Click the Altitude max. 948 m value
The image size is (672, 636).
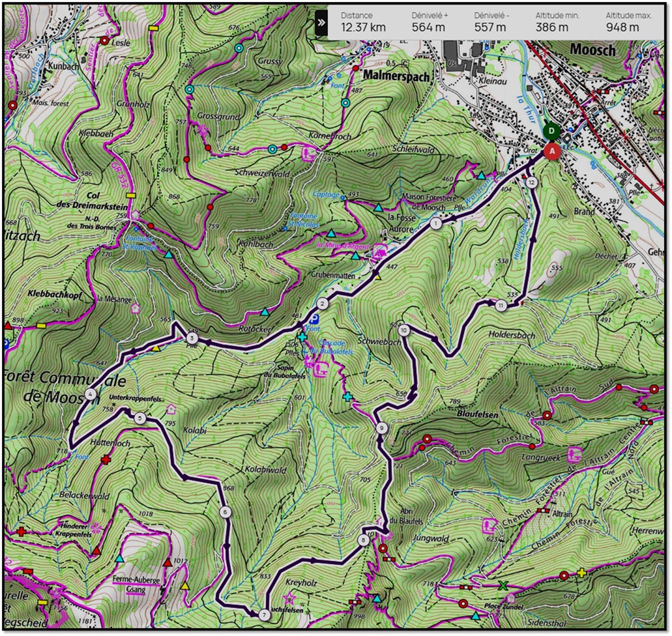pyautogui.click(x=622, y=27)
